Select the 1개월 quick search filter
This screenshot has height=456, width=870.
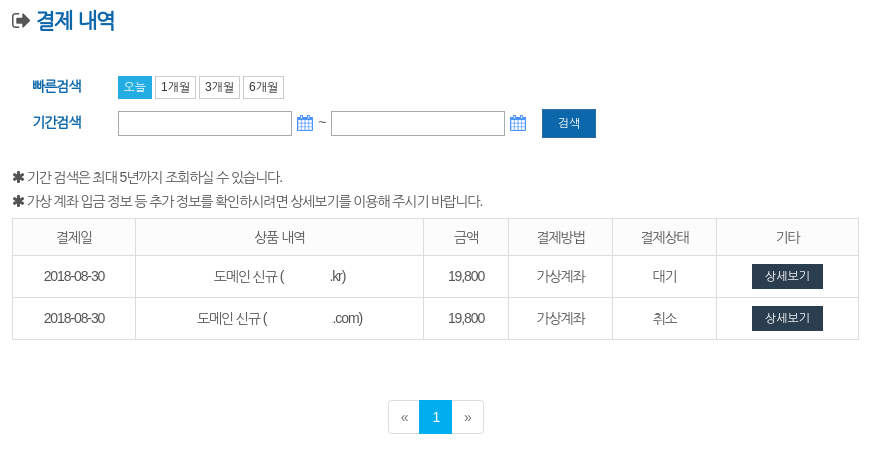tap(175, 87)
